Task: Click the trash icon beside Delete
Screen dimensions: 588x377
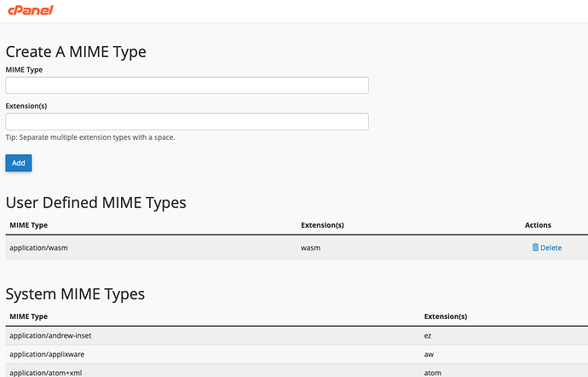Action: 535,247
